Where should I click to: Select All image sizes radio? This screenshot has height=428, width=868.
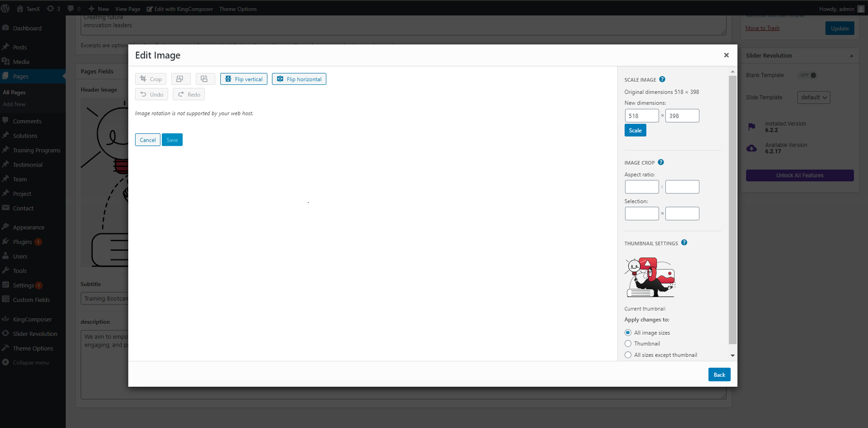pyautogui.click(x=628, y=332)
